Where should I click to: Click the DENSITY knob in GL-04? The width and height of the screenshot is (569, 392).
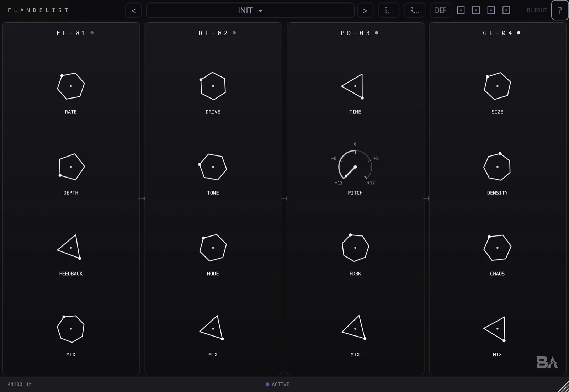(498, 167)
